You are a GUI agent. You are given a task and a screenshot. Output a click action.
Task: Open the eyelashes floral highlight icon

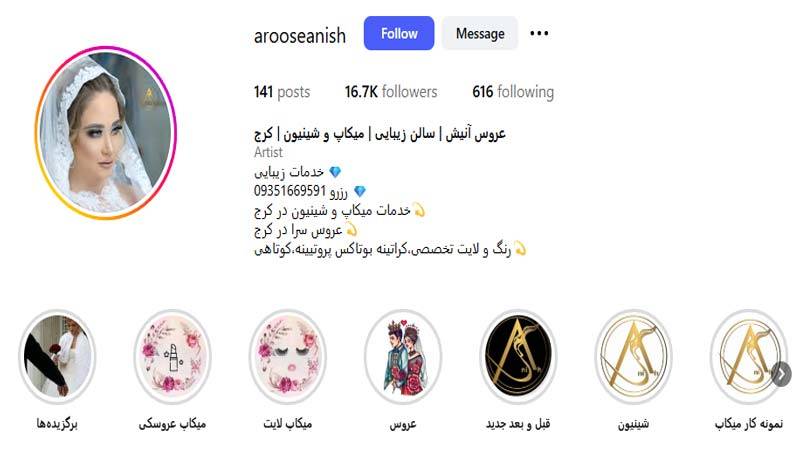click(x=288, y=356)
